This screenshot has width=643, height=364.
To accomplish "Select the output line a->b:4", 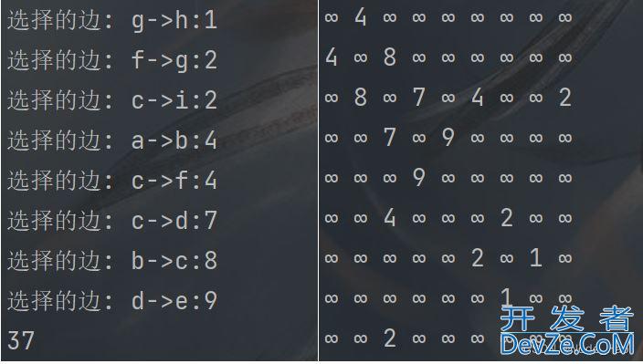I will (112, 140).
